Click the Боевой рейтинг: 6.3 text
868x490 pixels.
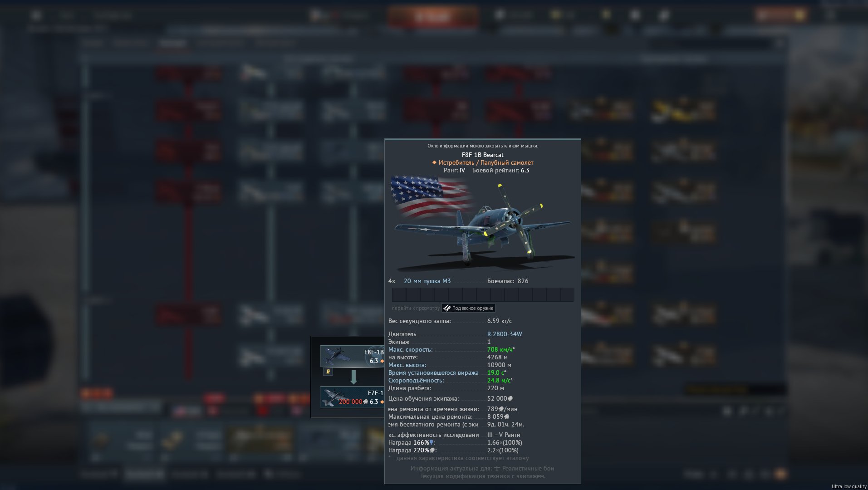coord(500,170)
